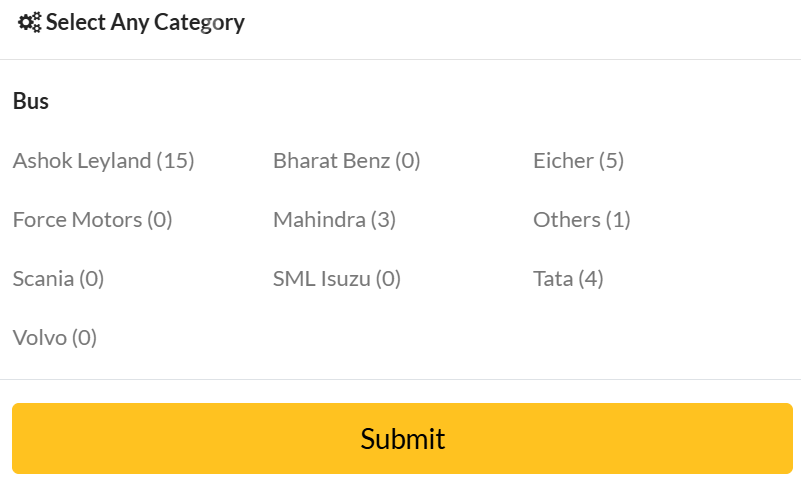Image resolution: width=801 pixels, height=482 pixels.
Task: Open the Force Motors (0) category
Action: [x=92, y=220]
